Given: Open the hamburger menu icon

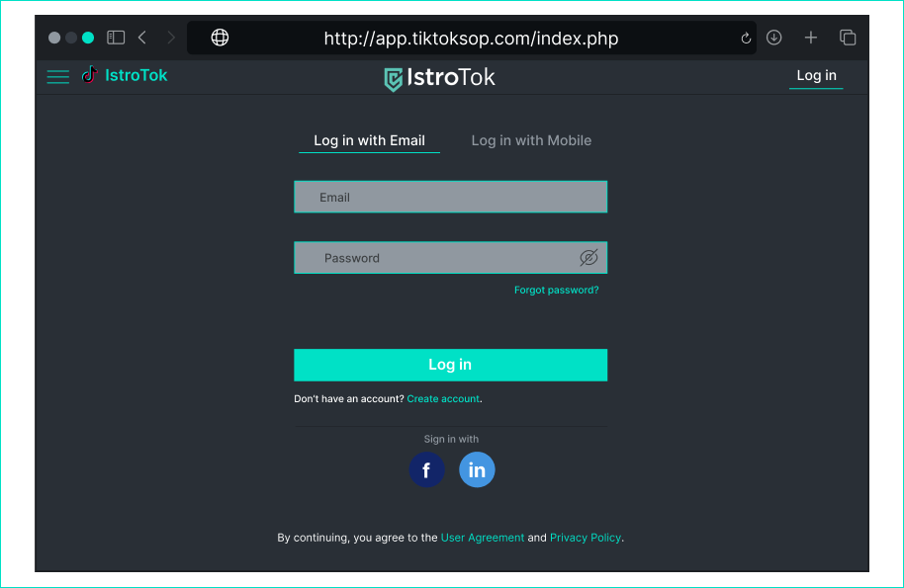Looking at the screenshot, I should tap(58, 76).
